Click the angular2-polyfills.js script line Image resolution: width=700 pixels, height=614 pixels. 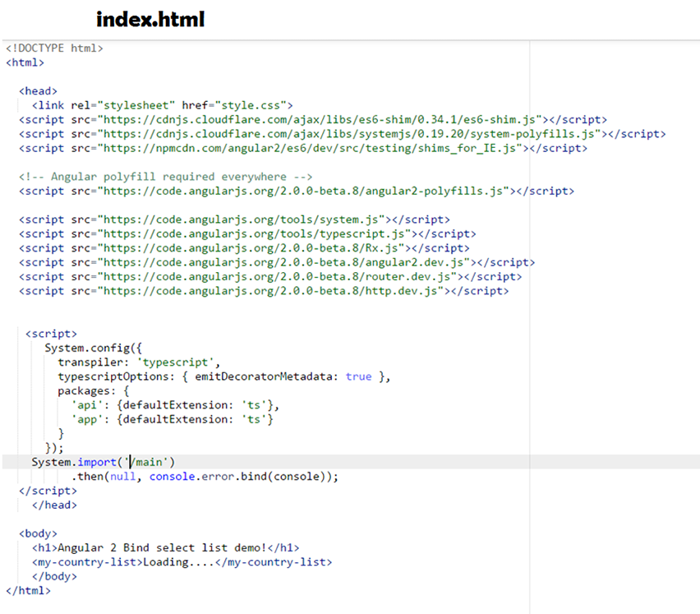[x=297, y=192]
